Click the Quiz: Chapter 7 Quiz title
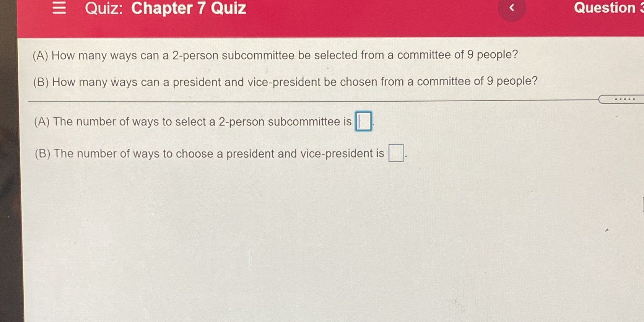 pos(164,8)
